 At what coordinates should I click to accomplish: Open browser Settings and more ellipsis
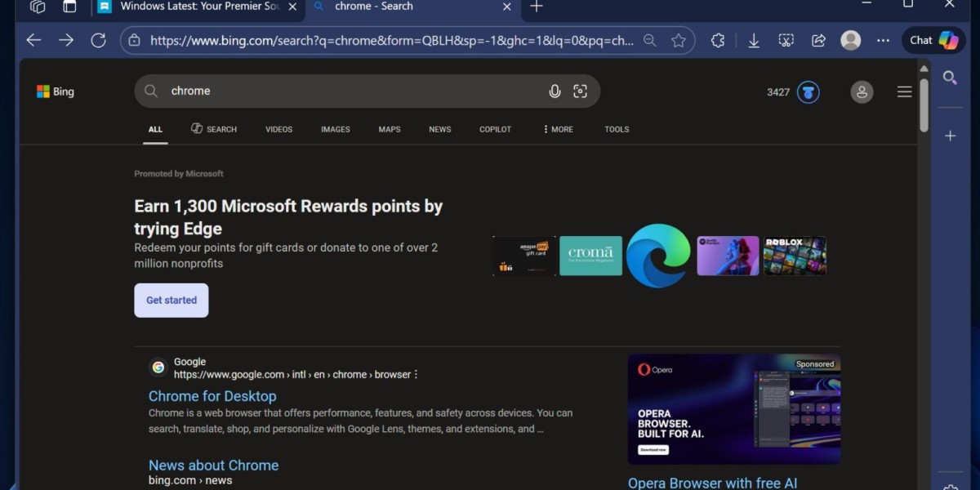[x=883, y=40]
